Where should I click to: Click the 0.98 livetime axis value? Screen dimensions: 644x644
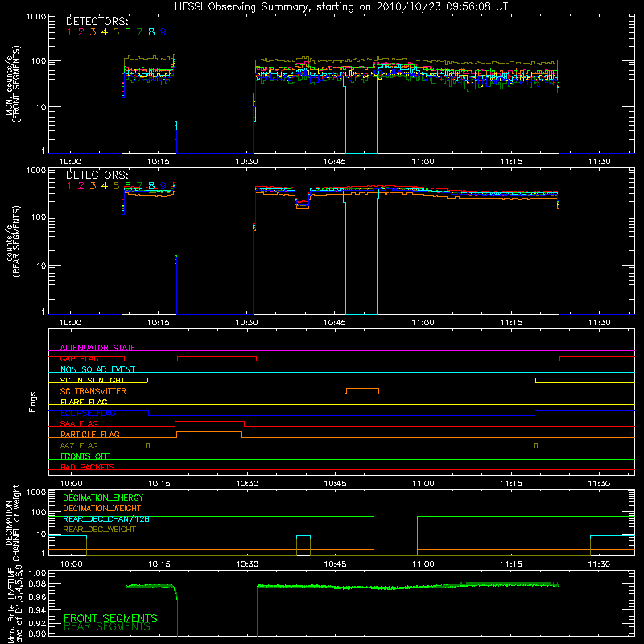pos(37,584)
